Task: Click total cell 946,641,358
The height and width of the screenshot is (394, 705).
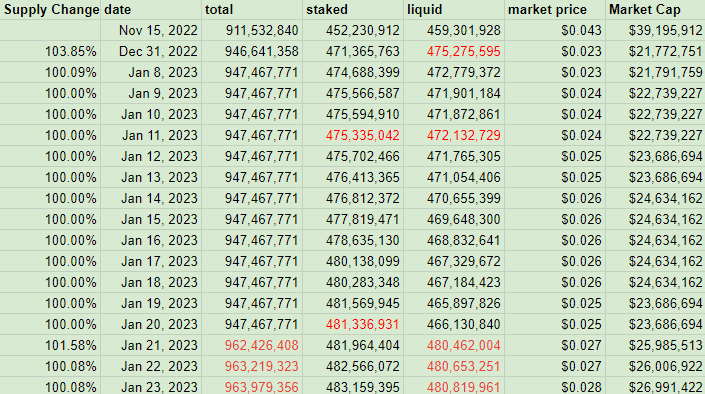Action: click(252, 51)
